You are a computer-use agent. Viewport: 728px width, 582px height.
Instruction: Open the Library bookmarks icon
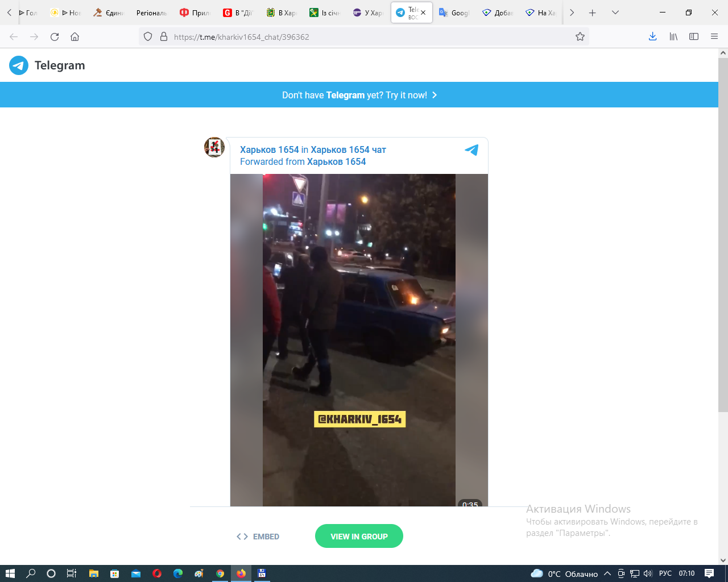(673, 37)
